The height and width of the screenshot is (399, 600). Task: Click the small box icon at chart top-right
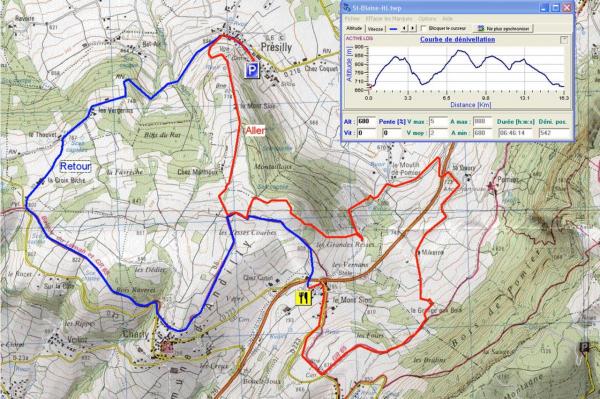pyautogui.click(x=564, y=40)
